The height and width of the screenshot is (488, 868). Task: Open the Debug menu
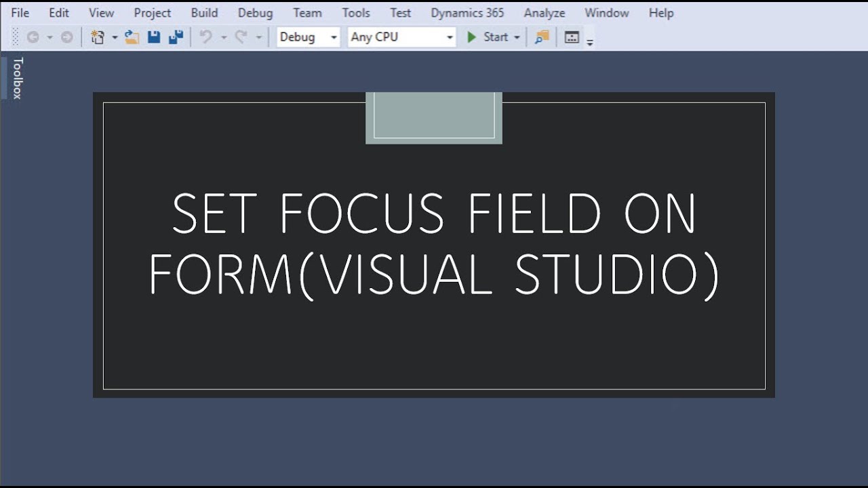click(x=255, y=13)
